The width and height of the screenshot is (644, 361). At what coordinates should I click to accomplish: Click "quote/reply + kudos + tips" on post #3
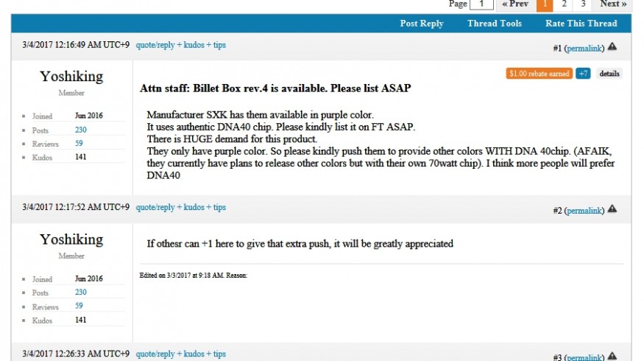181,354
